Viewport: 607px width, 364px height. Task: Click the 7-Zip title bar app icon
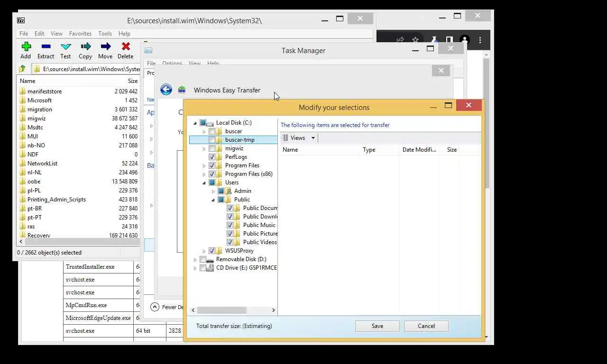[21, 20]
